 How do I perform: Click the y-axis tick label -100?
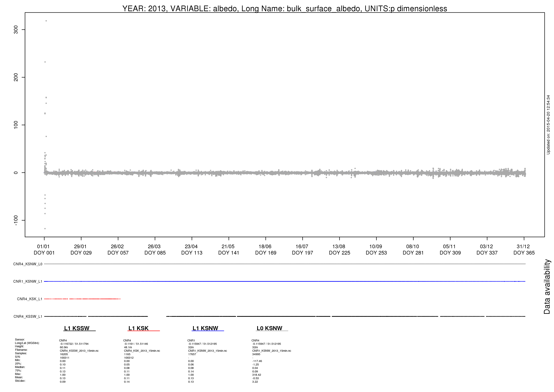[16, 220]
